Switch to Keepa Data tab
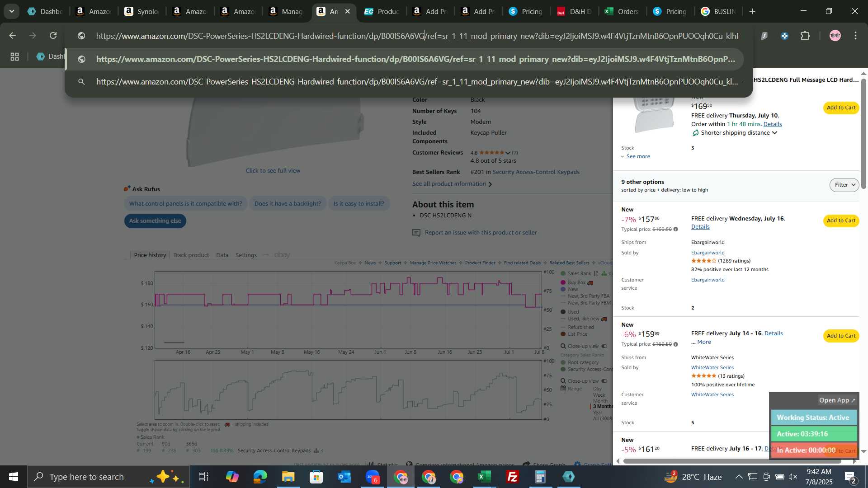868x488 pixels. pos(222,255)
